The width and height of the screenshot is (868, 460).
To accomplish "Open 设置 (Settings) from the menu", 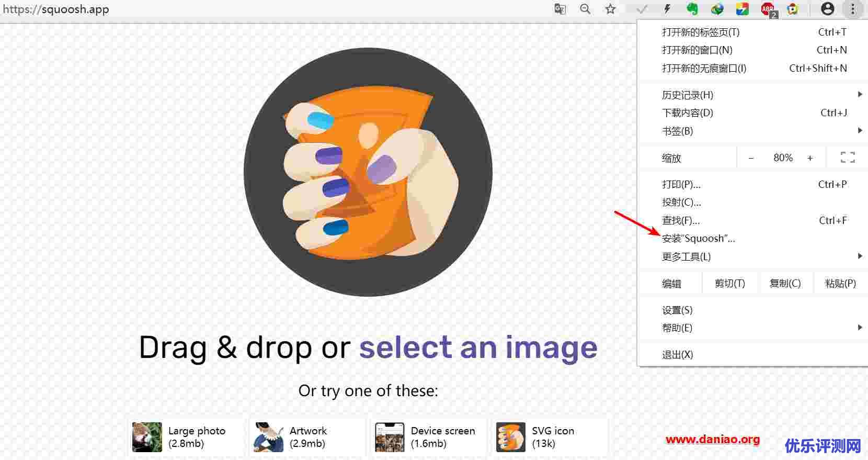I will coord(752,310).
